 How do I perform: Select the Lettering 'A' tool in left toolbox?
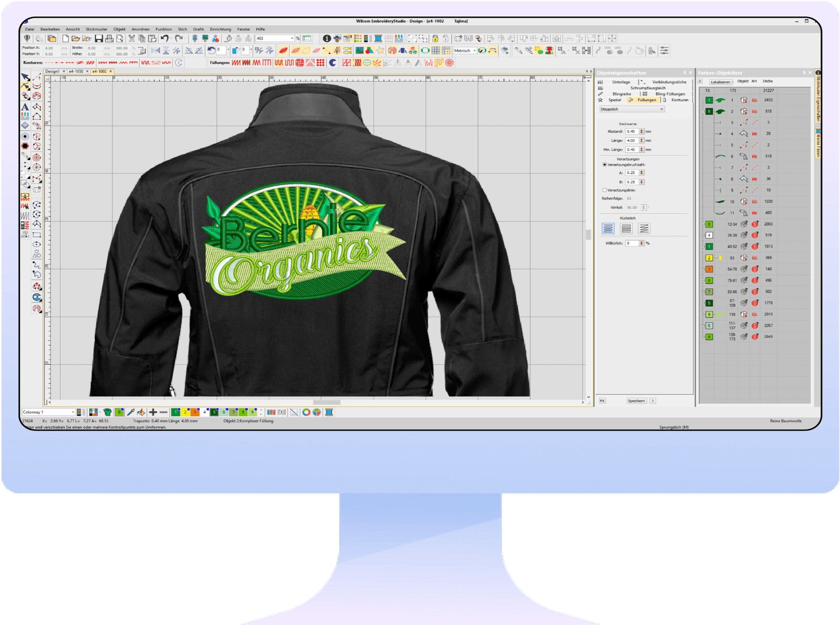[x=25, y=107]
